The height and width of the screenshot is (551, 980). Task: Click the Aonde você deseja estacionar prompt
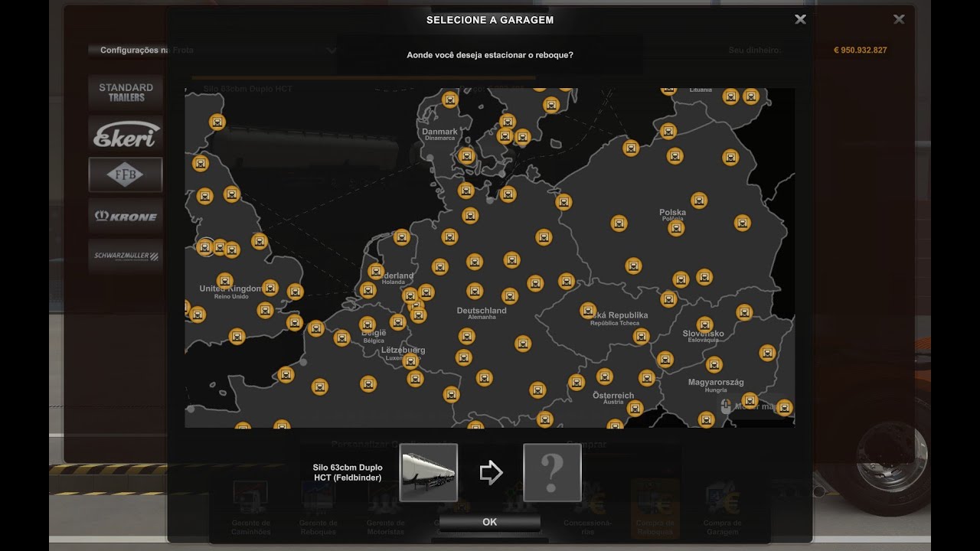(x=490, y=55)
